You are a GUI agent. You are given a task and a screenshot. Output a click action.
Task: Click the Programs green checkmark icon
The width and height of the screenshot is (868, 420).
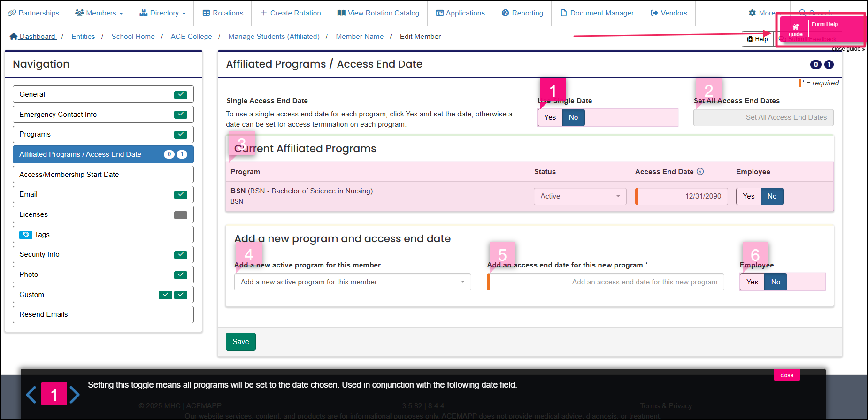point(181,135)
